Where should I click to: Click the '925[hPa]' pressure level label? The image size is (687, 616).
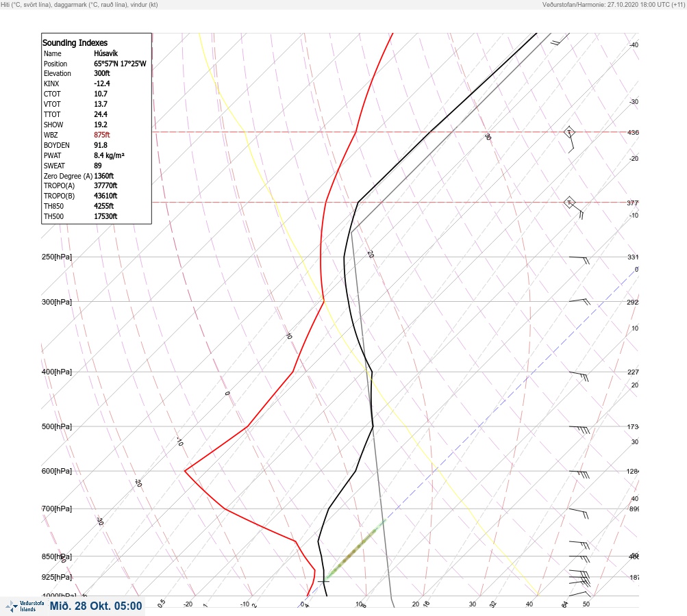click(x=57, y=578)
